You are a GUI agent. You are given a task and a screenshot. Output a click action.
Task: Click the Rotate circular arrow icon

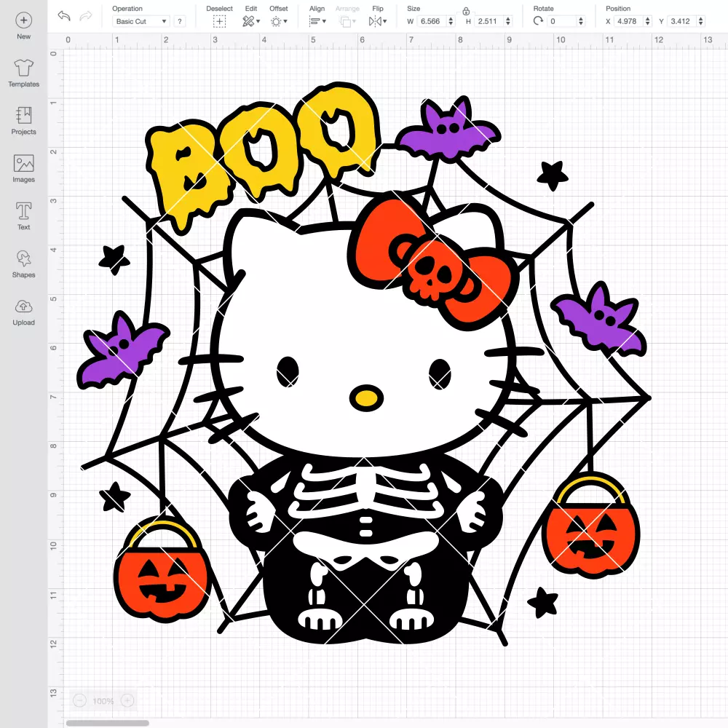coord(538,21)
